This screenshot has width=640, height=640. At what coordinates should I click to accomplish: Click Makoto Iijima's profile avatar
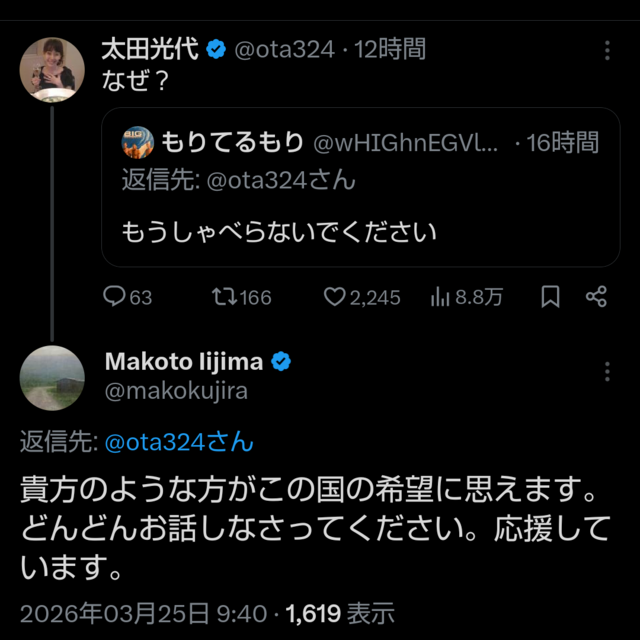(52, 377)
